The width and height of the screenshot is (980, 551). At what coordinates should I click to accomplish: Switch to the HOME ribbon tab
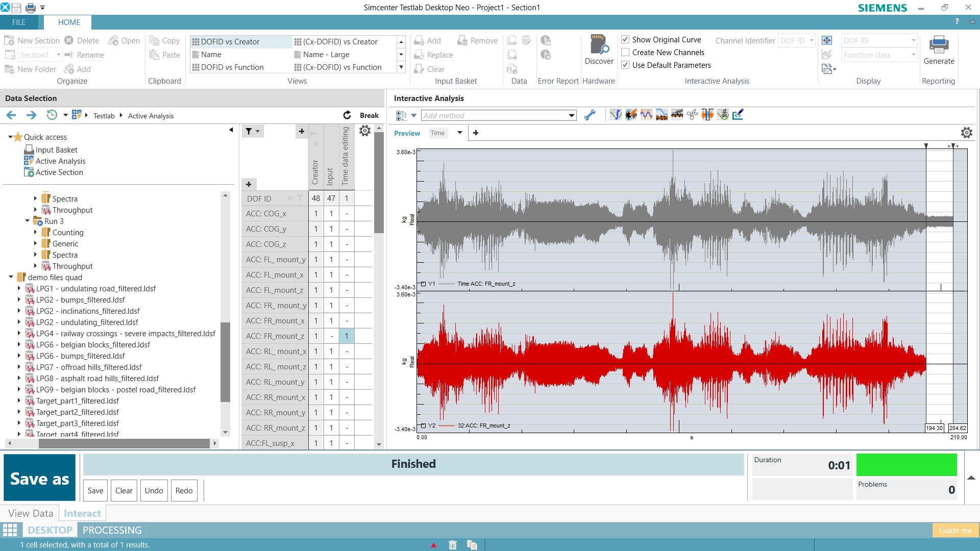pos(69,22)
